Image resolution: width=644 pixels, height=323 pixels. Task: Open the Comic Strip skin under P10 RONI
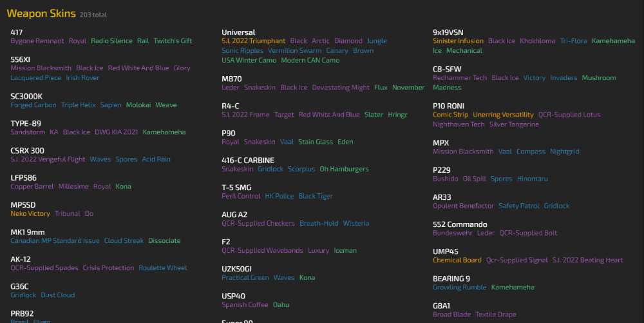pyautogui.click(x=450, y=115)
